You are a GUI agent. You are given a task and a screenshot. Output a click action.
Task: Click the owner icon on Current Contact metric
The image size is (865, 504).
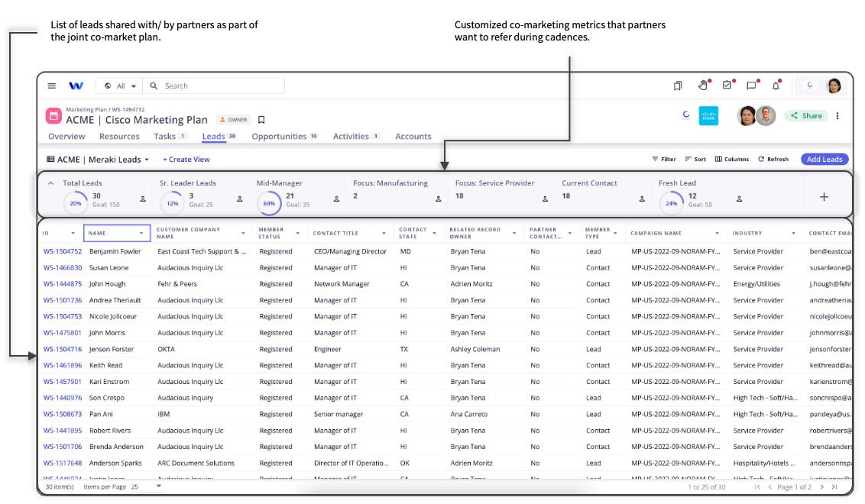(642, 199)
